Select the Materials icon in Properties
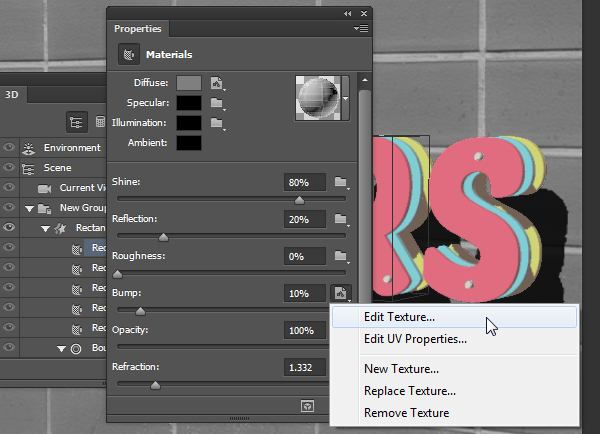This screenshot has width=600, height=434. 128,54
